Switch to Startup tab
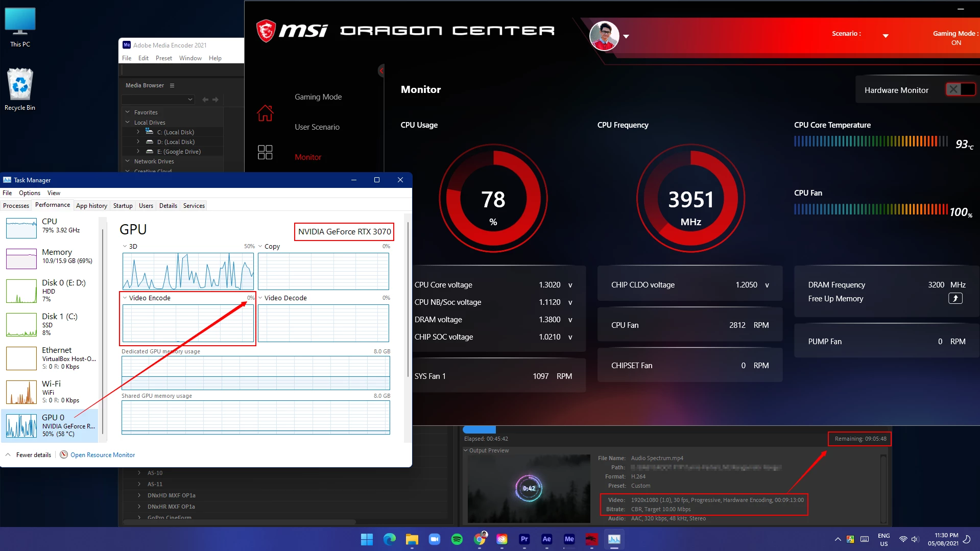This screenshot has height=551, width=980. click(x=123, y=206)
